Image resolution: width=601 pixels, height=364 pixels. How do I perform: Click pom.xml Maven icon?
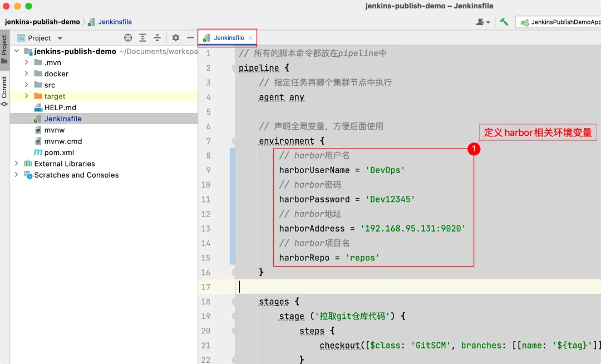point(38,152)
